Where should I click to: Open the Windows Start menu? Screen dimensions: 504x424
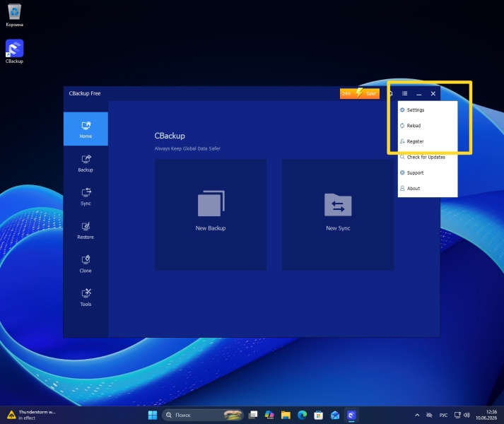click(x=153, y=415)
